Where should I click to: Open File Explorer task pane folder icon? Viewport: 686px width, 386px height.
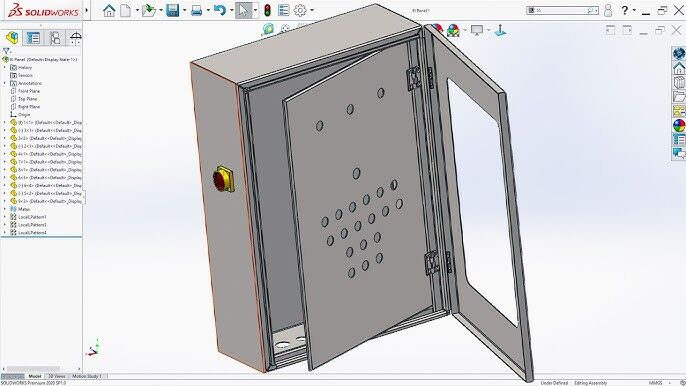point(679,97)
